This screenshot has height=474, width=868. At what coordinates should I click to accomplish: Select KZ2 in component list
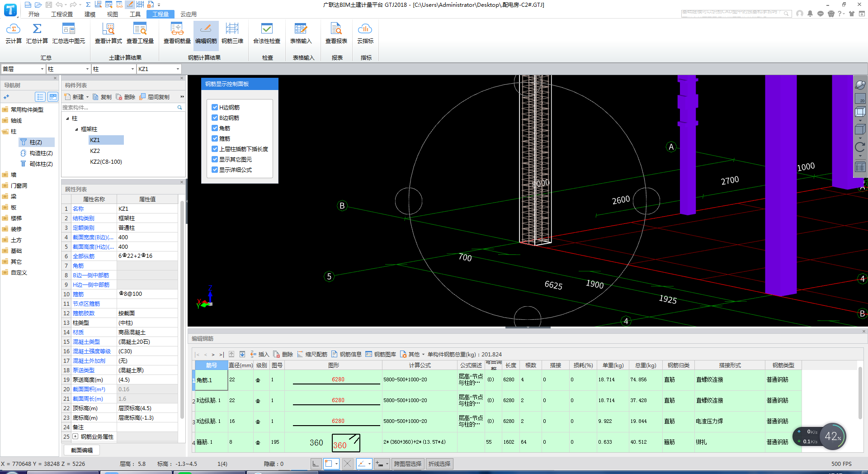95,151
